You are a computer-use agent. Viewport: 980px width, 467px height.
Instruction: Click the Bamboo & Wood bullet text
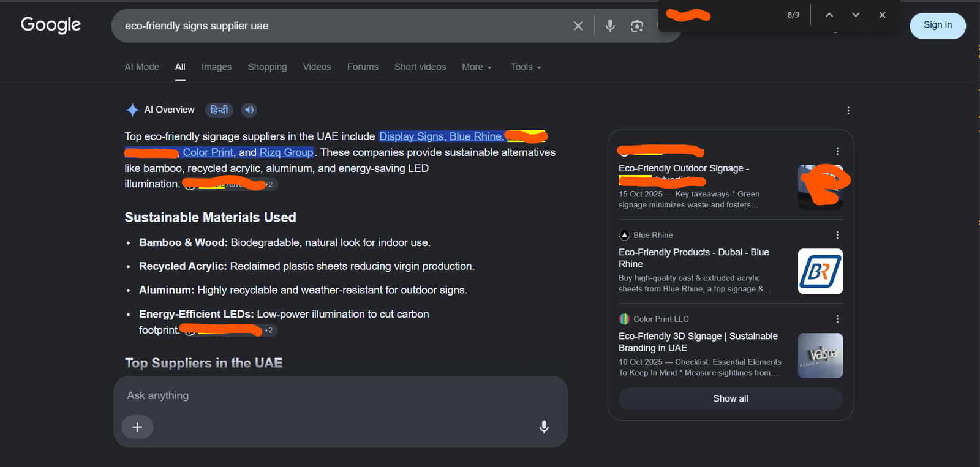285,242
